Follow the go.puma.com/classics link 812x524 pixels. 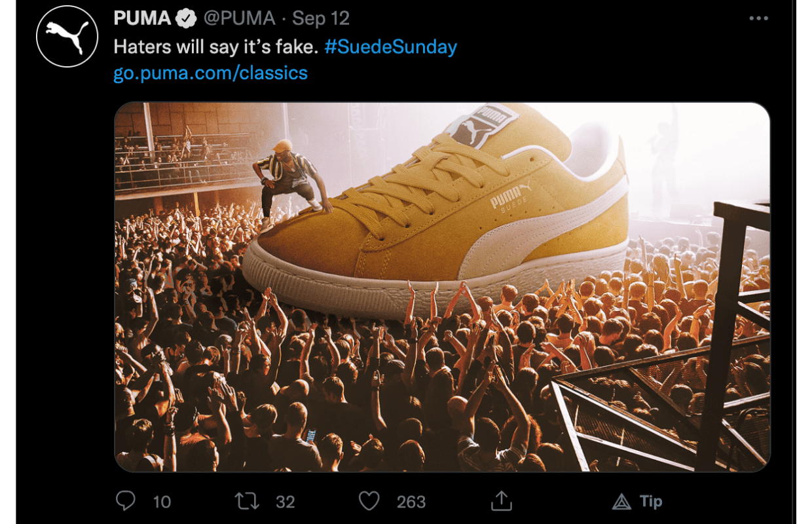[x=210, y=73]
